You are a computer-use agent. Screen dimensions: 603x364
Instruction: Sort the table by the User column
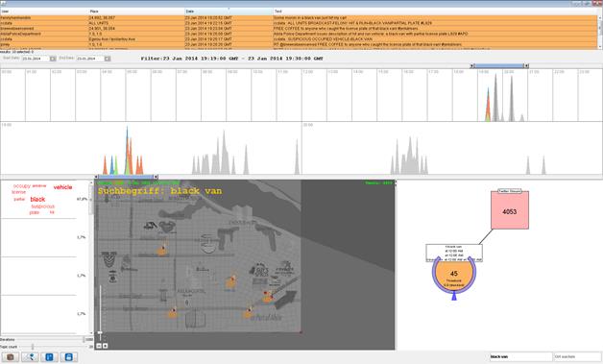(44, 12)
